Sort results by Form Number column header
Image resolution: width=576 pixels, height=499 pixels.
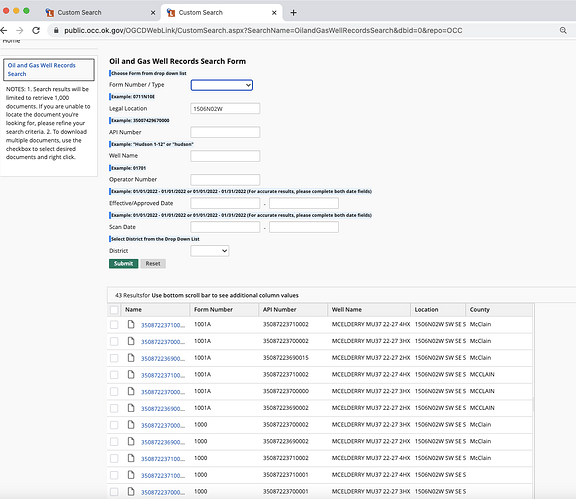click(213, 310)
